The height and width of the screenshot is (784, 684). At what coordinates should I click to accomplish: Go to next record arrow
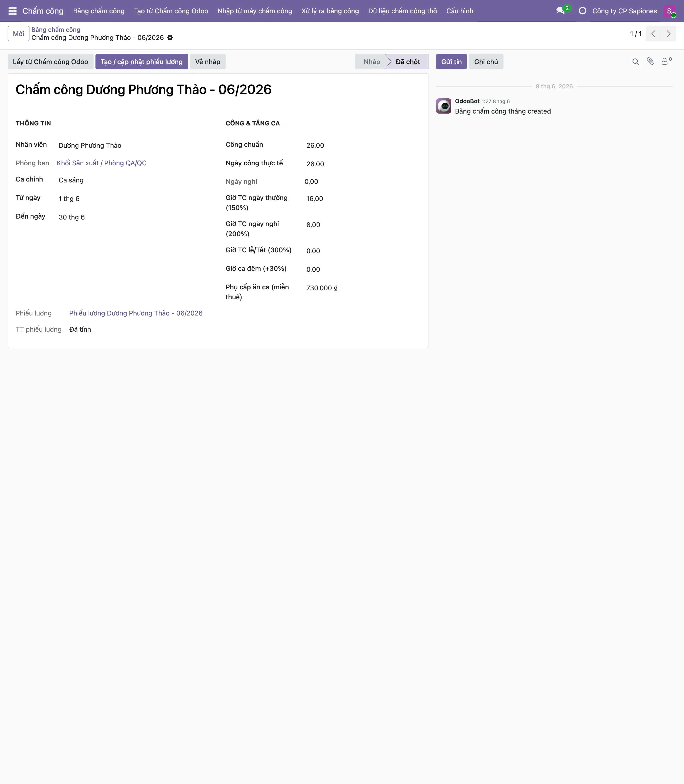click(668, 33)
